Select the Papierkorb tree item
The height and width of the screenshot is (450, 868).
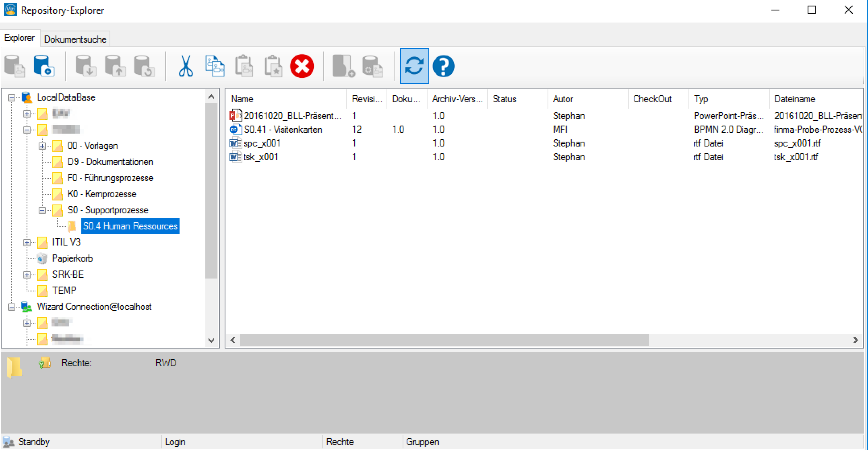[x=72, y=258]
